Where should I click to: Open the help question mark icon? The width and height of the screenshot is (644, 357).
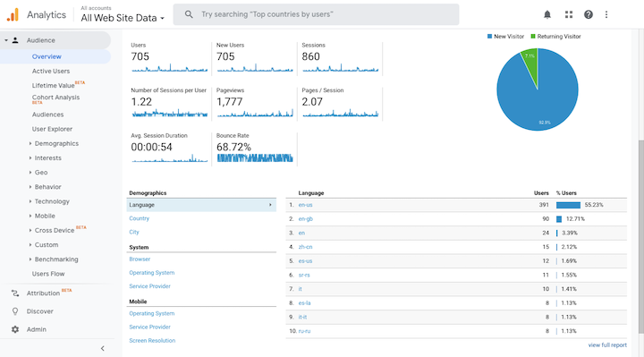[589, 15]
